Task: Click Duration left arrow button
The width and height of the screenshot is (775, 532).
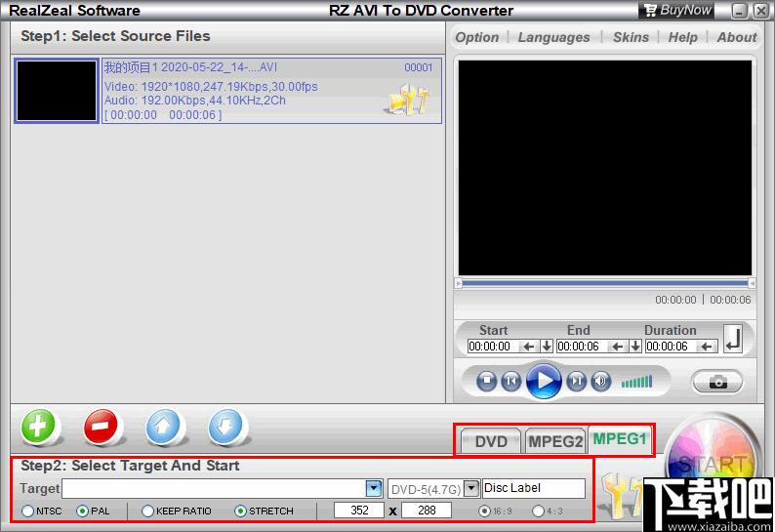Action: coord(707,347)
